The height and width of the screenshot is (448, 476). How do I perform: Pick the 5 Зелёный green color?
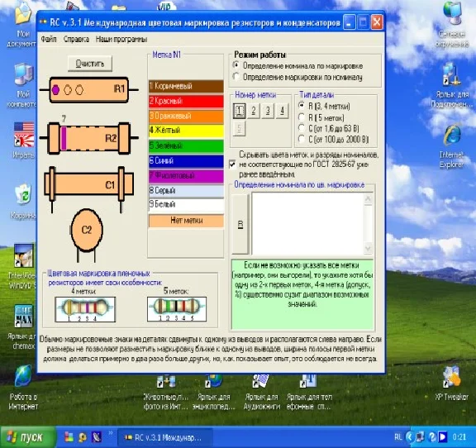(186, 145)
